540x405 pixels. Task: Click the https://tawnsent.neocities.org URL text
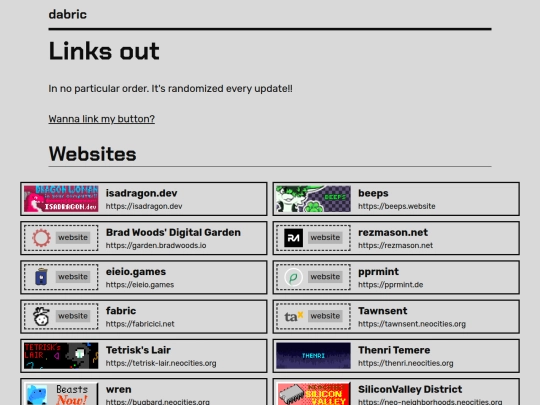pyautogui.click(x=412, y=324)
